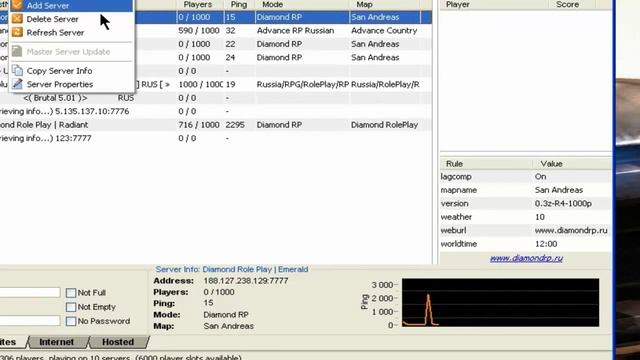This screenshot has width=640, height=360.
Task: Click the weburl rule row
Action: coord(526,231)
